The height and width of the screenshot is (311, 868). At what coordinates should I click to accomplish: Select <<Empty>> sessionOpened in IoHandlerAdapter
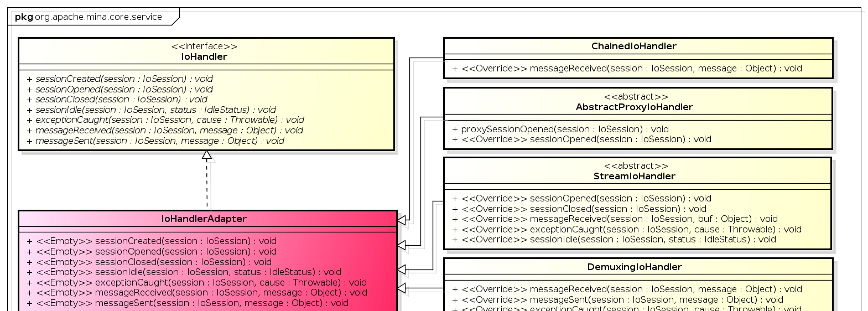(x=152, y=252)
